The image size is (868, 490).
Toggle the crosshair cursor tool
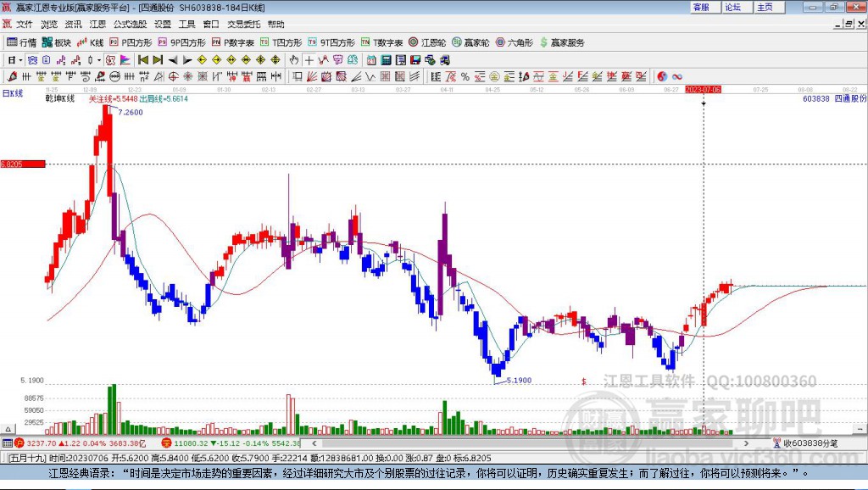[x=309, y=60]
